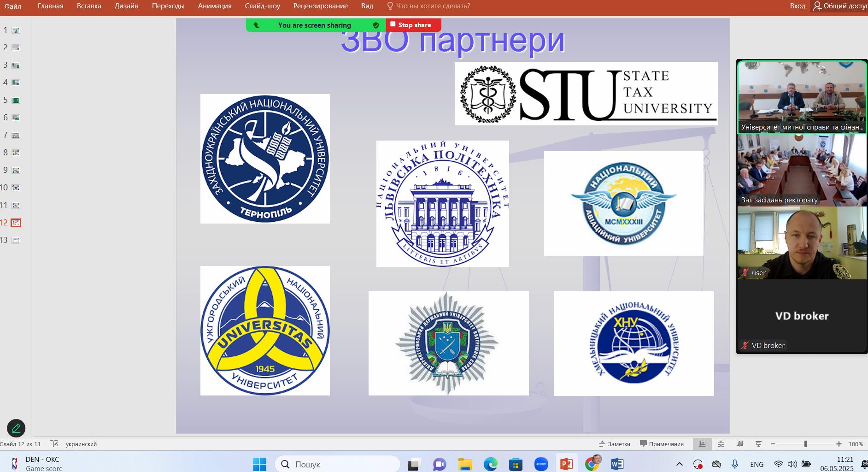Screen dimensions: 868x472
Task: Stop the Zoom screen share
Action: [413, 25]
